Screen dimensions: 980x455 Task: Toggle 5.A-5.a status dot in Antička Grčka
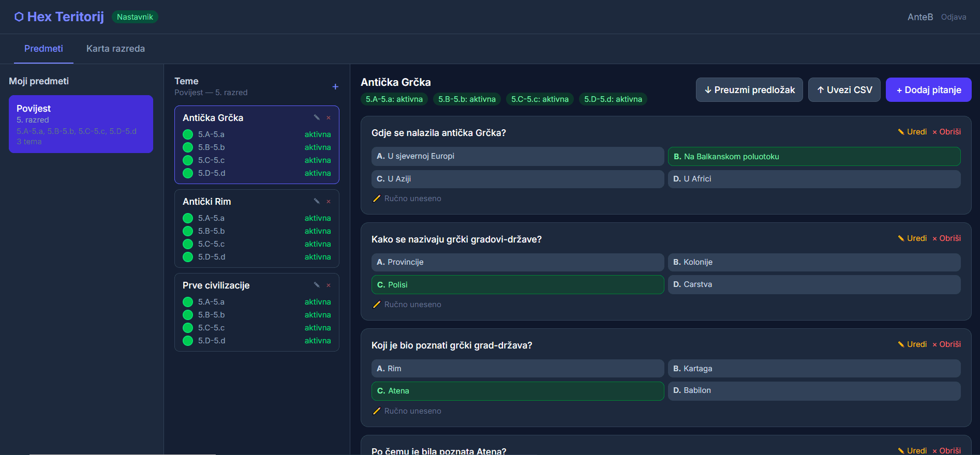pos(188,134)
